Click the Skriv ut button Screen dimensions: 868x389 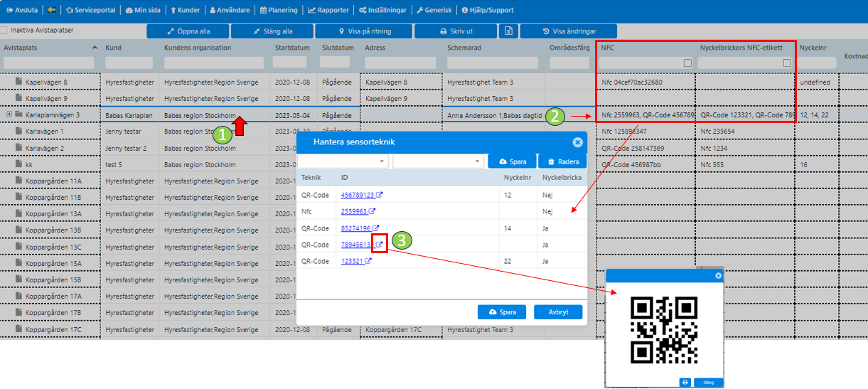[456, 31]
